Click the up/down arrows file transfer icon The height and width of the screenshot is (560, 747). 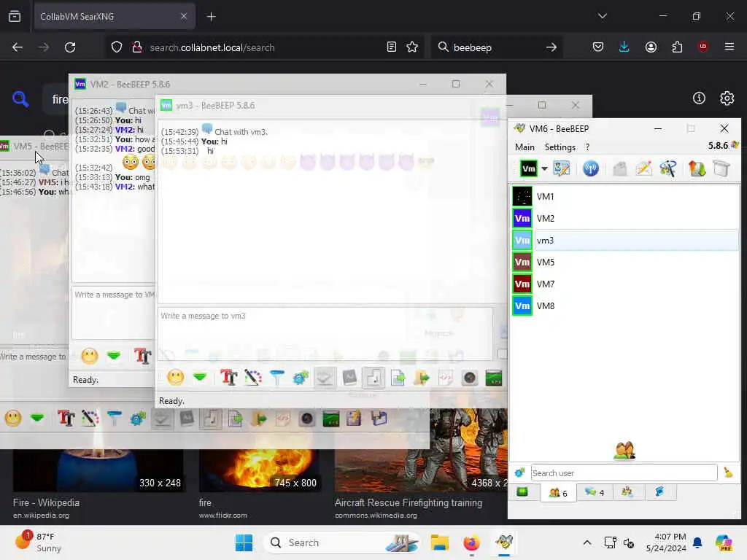coord(697,168)
